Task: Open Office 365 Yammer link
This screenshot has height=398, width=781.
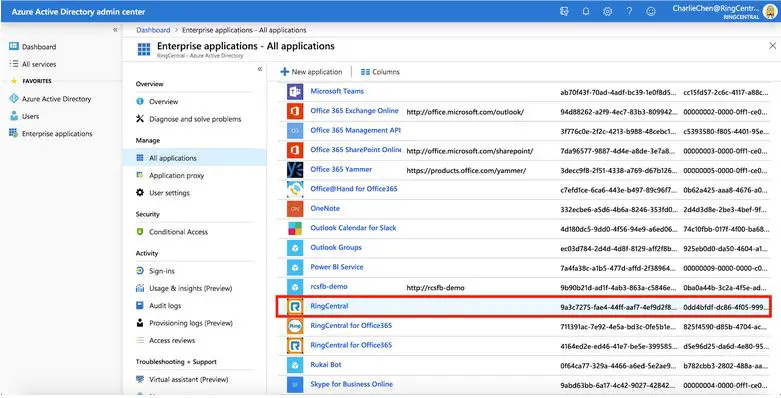Action: [341, 169]
